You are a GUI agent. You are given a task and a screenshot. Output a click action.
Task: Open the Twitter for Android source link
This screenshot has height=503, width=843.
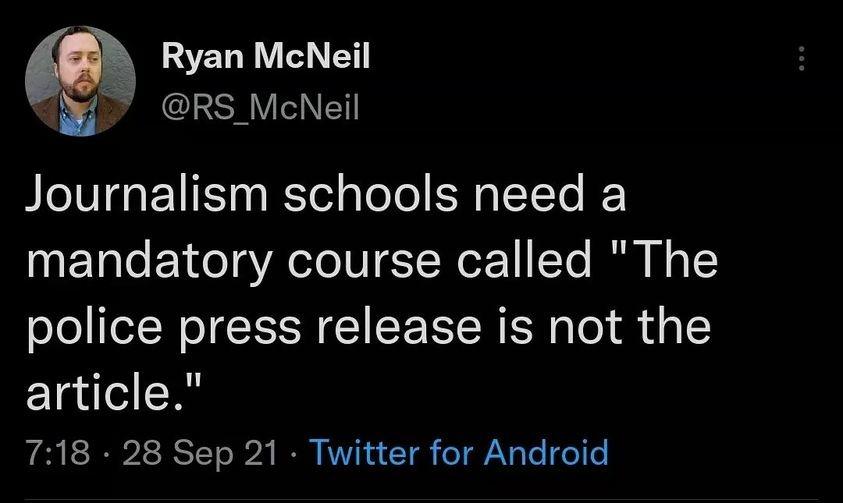click(x=458, y=452)
